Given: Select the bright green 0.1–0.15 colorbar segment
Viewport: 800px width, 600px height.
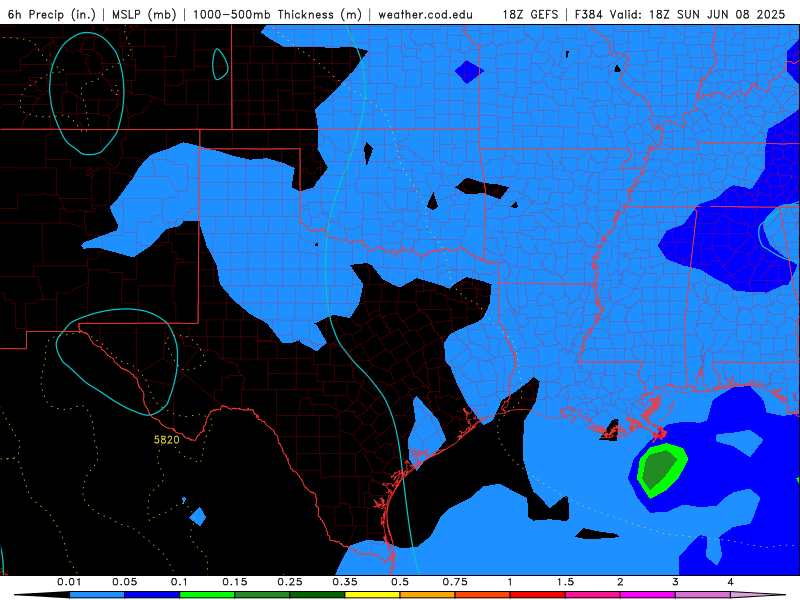Looking at the screenshot, I should 207,595.
